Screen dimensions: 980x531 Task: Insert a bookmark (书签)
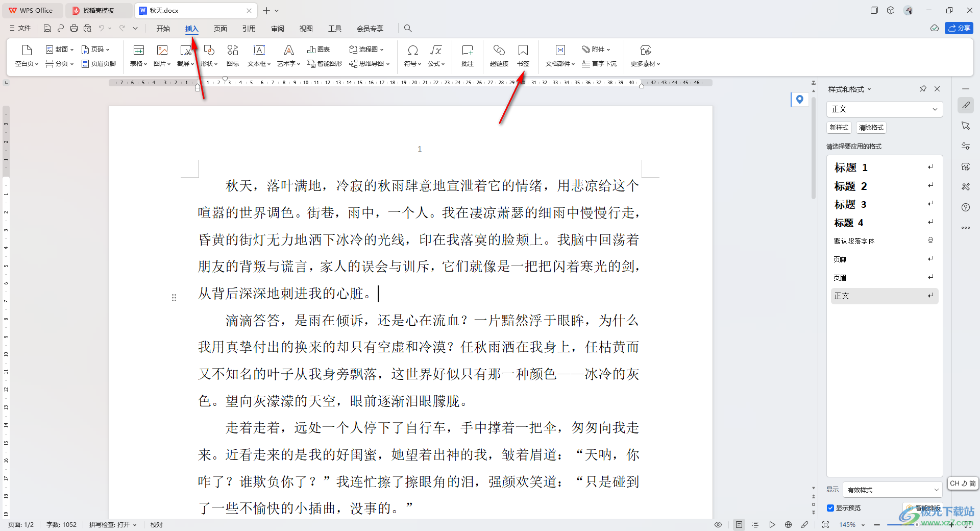[523, 56]
